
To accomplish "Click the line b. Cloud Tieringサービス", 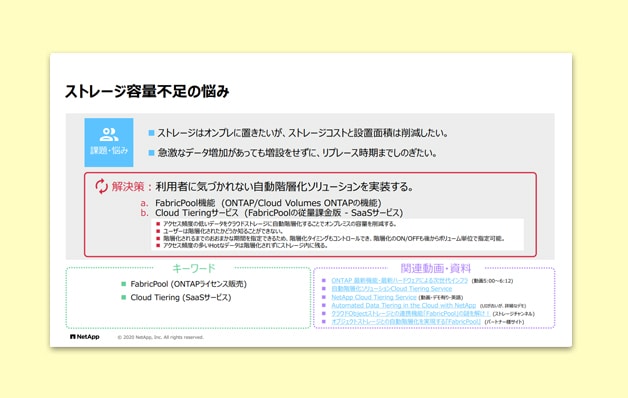I will coord(272,213).
